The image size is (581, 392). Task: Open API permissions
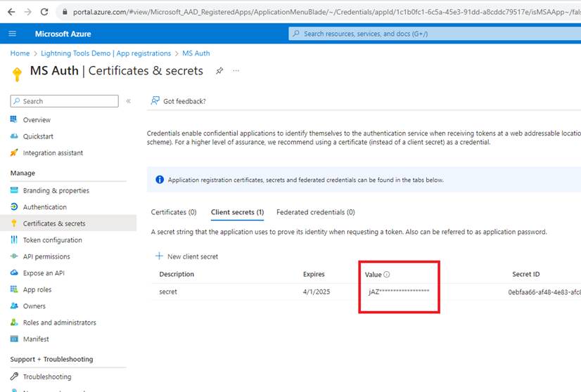coord(46,256)
